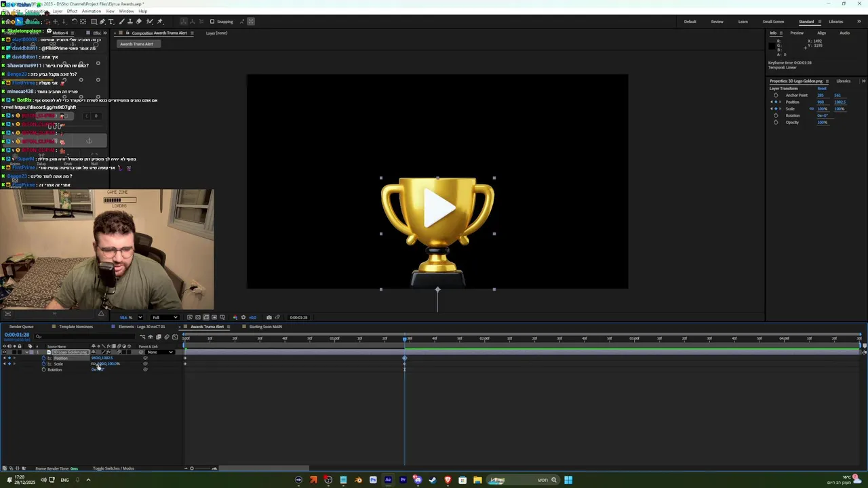This screenshot has width=868, height=488.
Task: Select the Roto Brush tool
Action: [x=149, y=22]
